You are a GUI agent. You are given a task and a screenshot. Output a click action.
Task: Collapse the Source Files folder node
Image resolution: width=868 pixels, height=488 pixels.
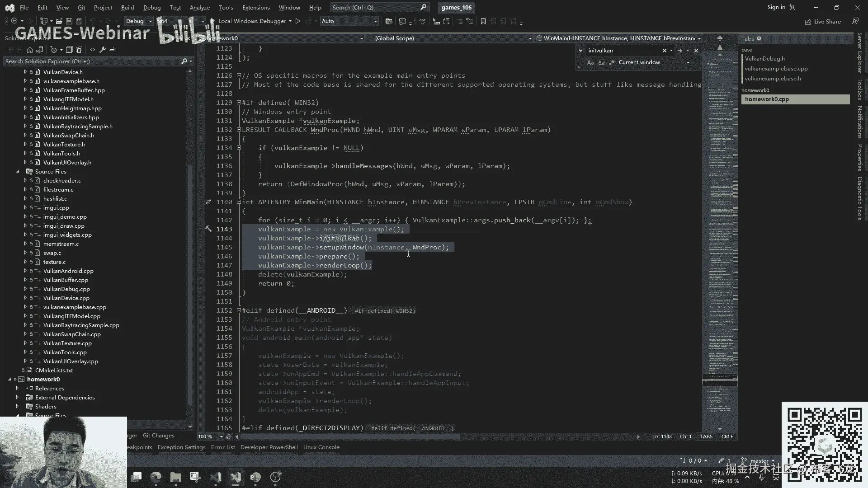[18, 172]
